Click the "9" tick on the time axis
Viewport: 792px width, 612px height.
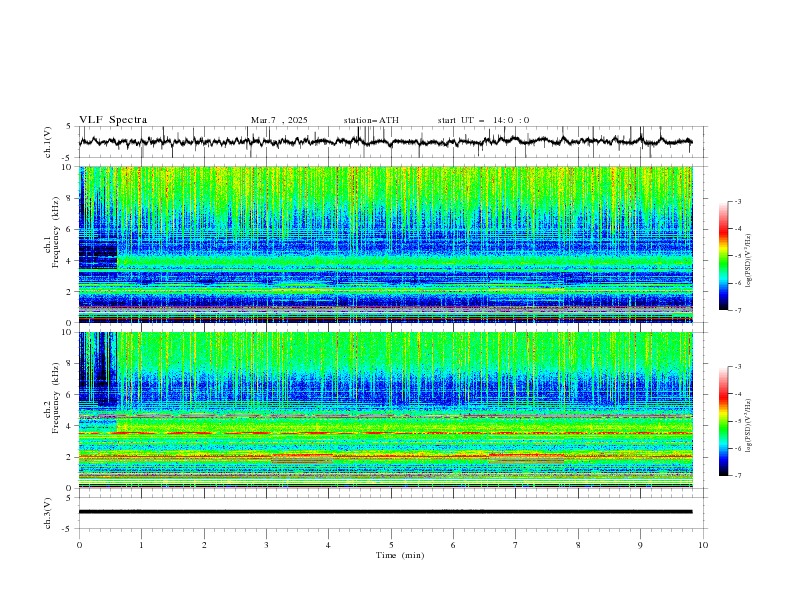640,545
